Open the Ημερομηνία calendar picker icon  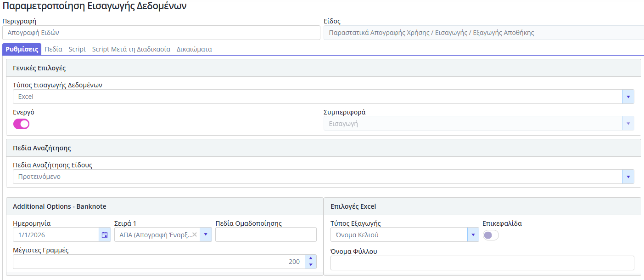[105, 235]
